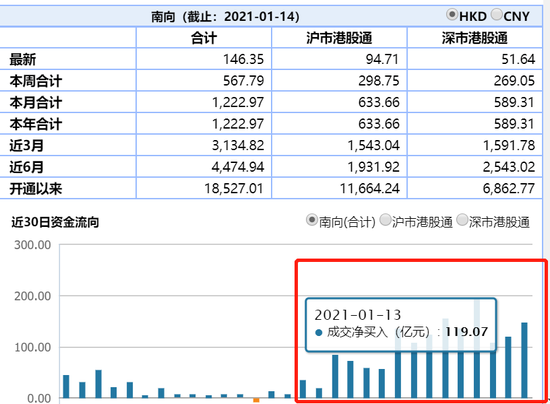Screen dimensions: 550x404
Task: Select 沪市港股通 chart radio button
Action: coord(385,220)
